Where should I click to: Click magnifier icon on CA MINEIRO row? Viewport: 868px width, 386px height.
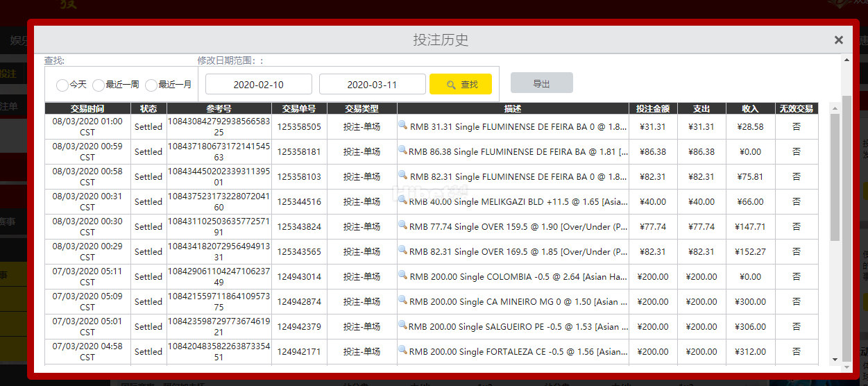[403, 300]
